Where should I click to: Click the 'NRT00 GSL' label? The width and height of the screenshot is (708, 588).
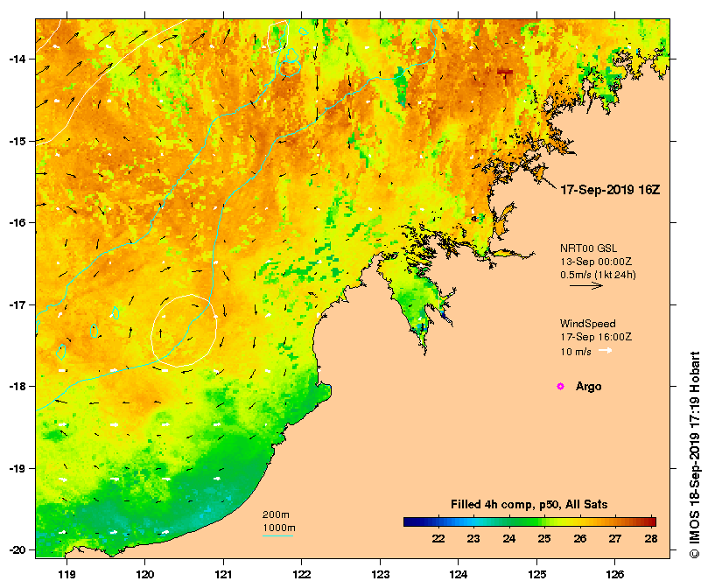[x=588, y=248]
